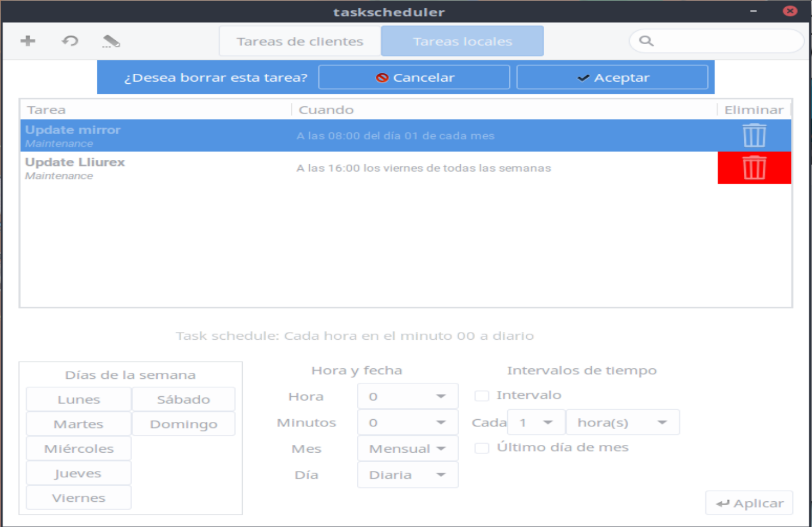
Task: Toggle the Viernes weekday button
Action: [x=79, y=497]
